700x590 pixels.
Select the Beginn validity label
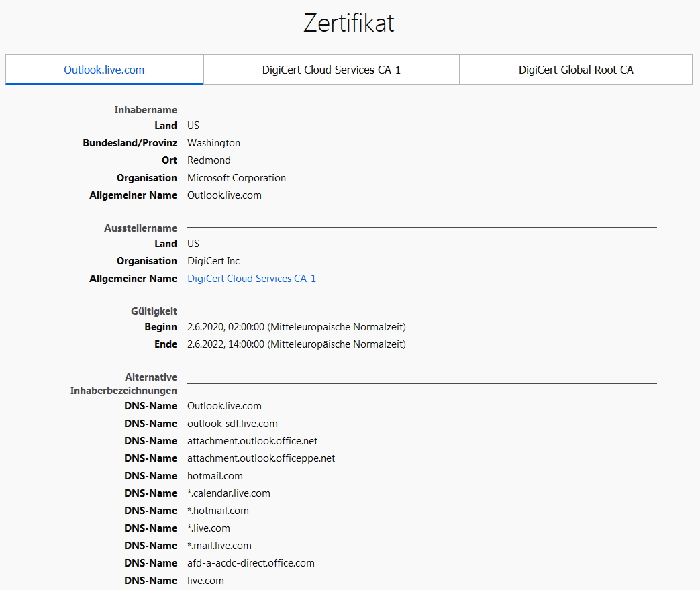(160, 327)
